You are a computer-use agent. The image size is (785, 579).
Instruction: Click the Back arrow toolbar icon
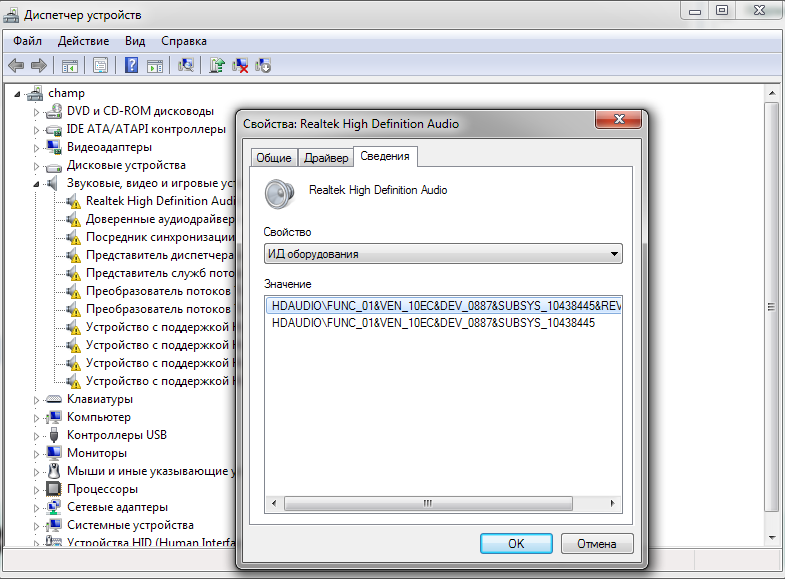17,66
